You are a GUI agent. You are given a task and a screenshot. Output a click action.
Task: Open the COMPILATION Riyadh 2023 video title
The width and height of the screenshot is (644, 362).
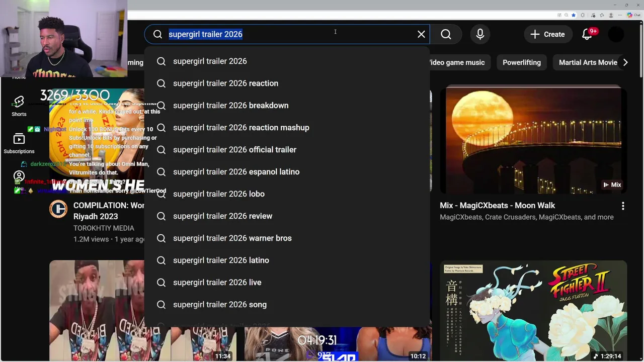[x=109, y=211]
